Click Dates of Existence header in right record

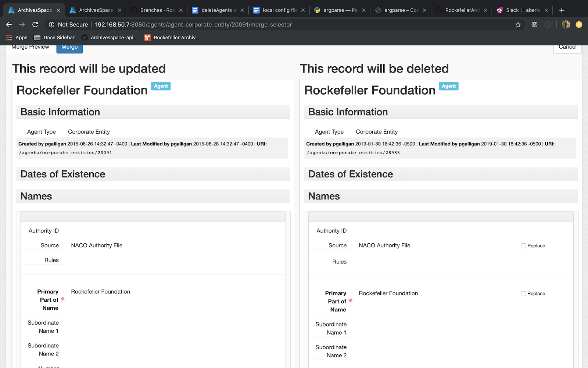coord(441,174)
